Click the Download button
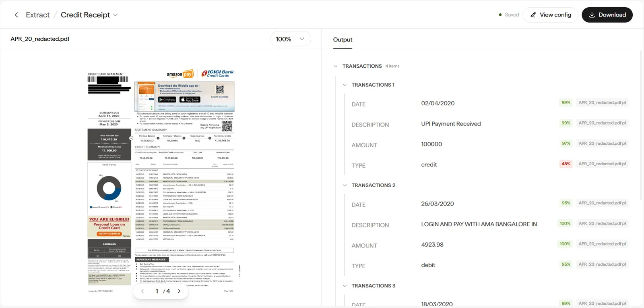This screenshot has height=308, width=644. click(607, 15)
